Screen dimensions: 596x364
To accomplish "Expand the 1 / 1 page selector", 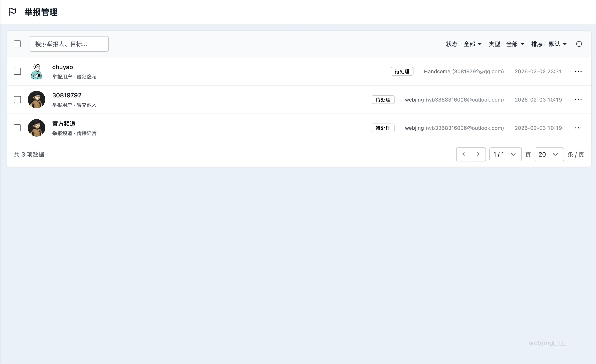I will tap(505, 154).
